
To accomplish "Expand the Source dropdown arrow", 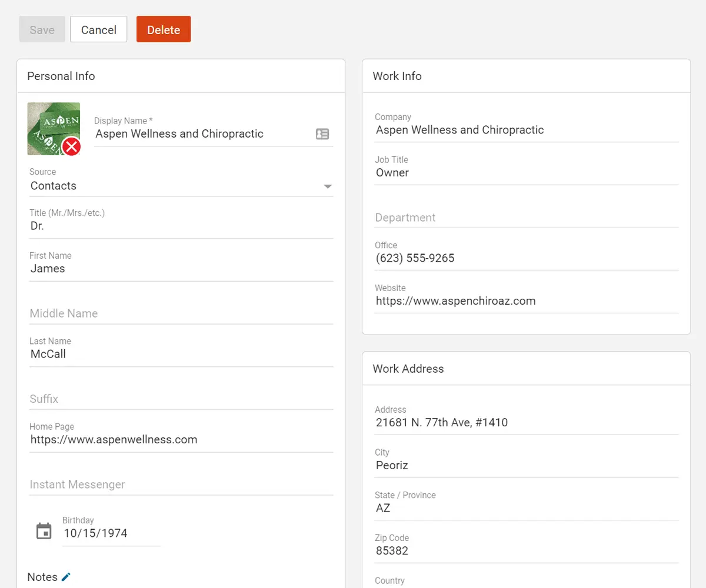I will click(x=328, y=186).
